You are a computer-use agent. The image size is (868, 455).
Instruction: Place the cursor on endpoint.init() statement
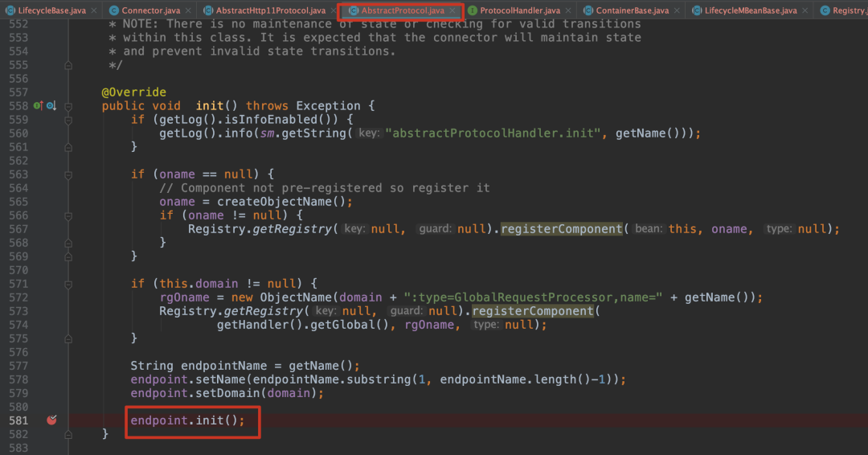coord(187,420)
